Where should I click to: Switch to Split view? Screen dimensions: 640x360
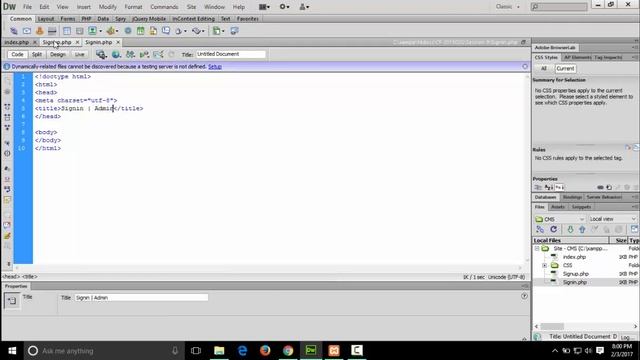[x=37, y=54]
